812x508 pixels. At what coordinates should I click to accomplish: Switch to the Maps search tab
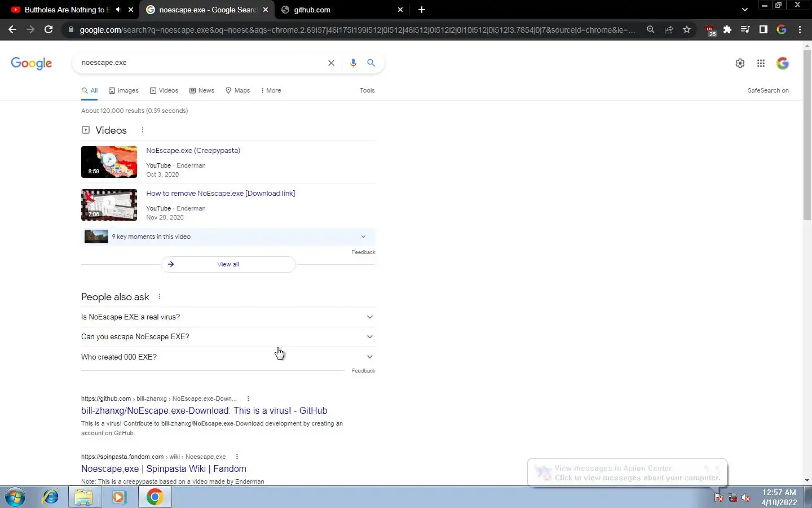click(237, 90)
